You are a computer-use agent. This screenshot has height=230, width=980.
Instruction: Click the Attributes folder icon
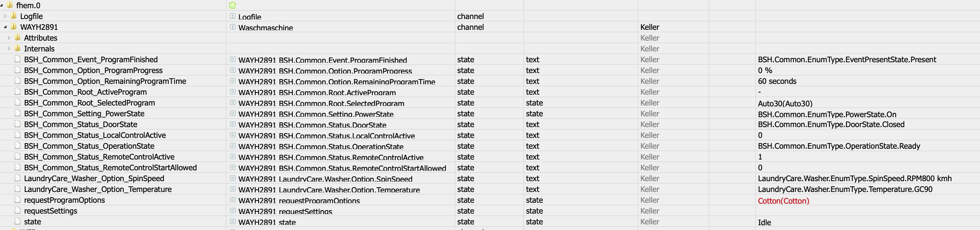(x=18, y=38)
